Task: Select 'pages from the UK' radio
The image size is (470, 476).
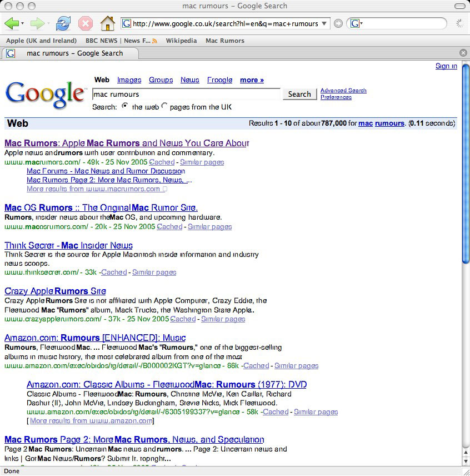Action: (x=164, y=106)
